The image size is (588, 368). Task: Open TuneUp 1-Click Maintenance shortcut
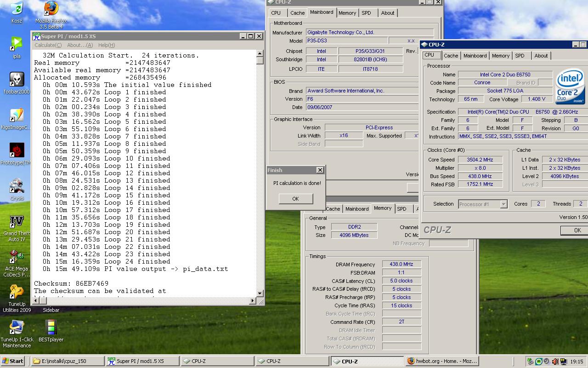[17, 334]
